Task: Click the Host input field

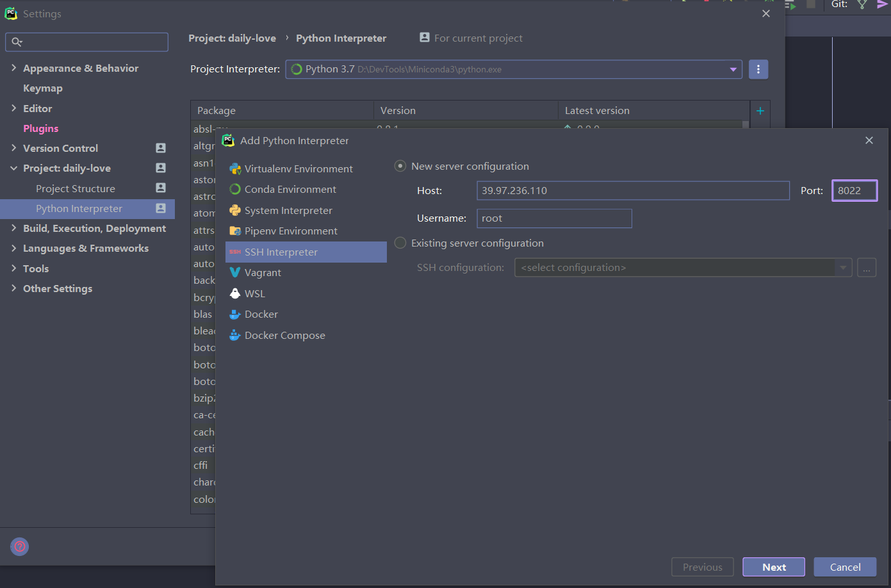Action: pyautogui.click(x=633, y=190)
